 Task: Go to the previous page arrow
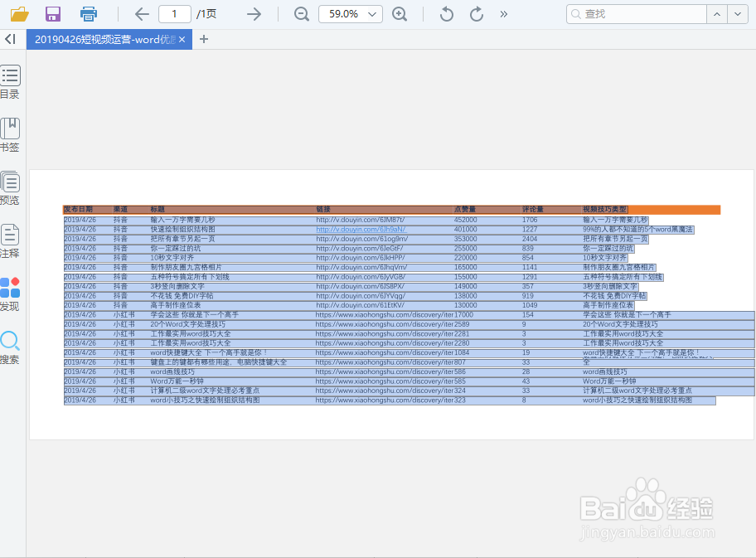click(142, 14)
